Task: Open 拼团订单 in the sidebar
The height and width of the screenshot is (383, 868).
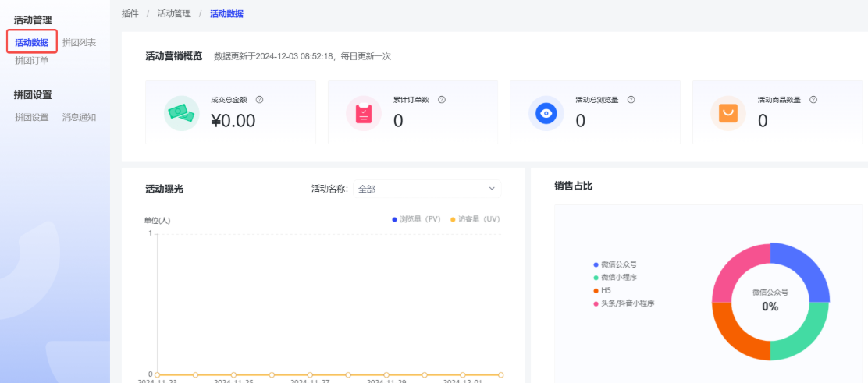Action: (x=32, y=60)
